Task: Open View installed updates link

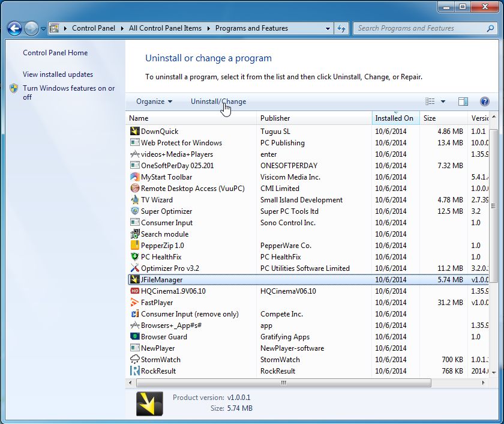Action: [58, 74]
